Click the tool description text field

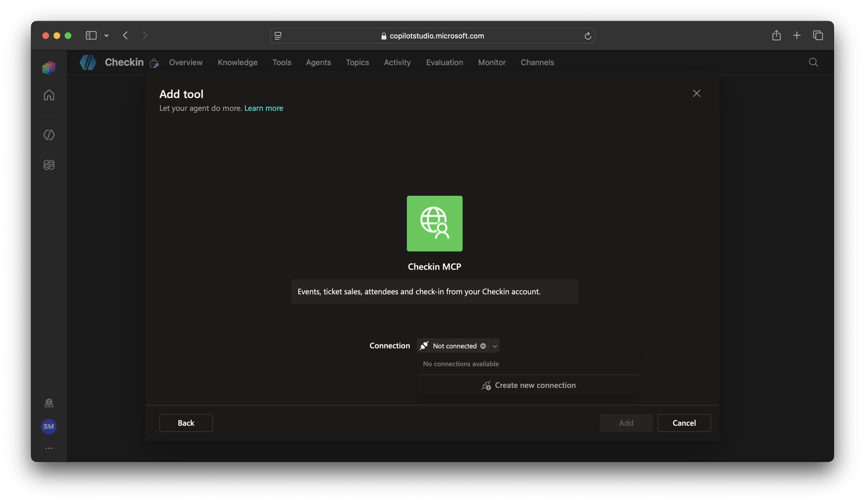(434, 292)
